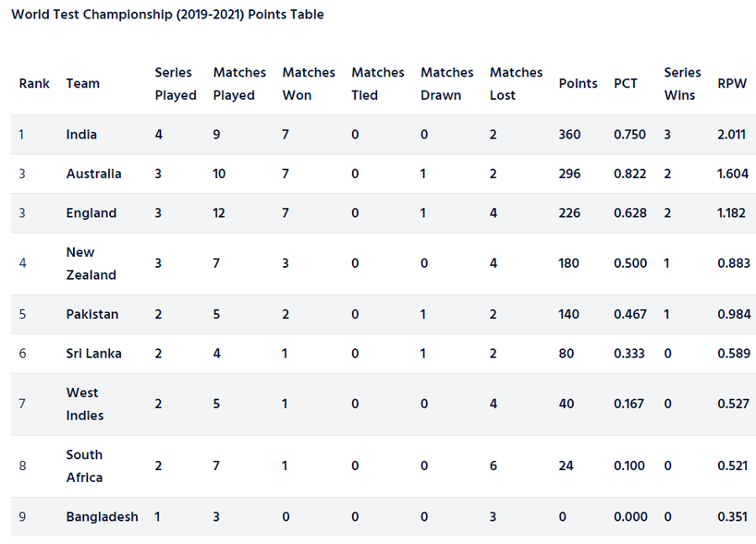The width and height of the screenshot is (756, 544).
Task: Click the Matches Lost column header
Action: click(516, 84)
